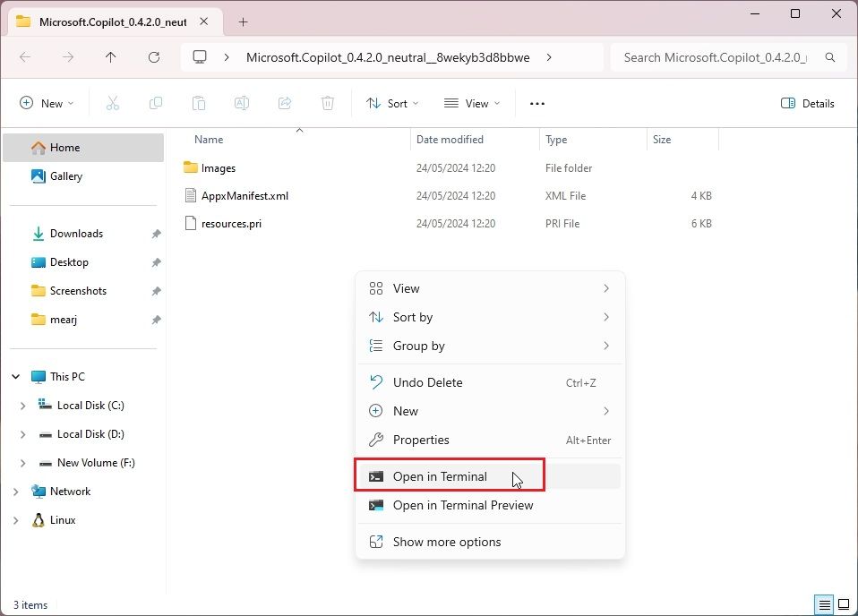
Task: Switch to details list view icon in status bar
Action: click(824, 604)
